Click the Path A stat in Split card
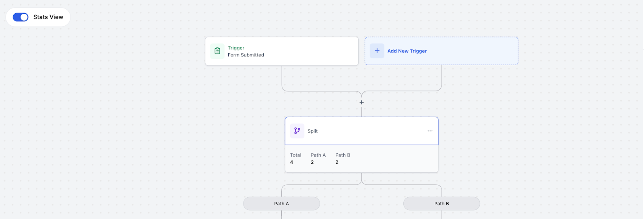This screenshot has width=644, height=219. pos(318,159)
